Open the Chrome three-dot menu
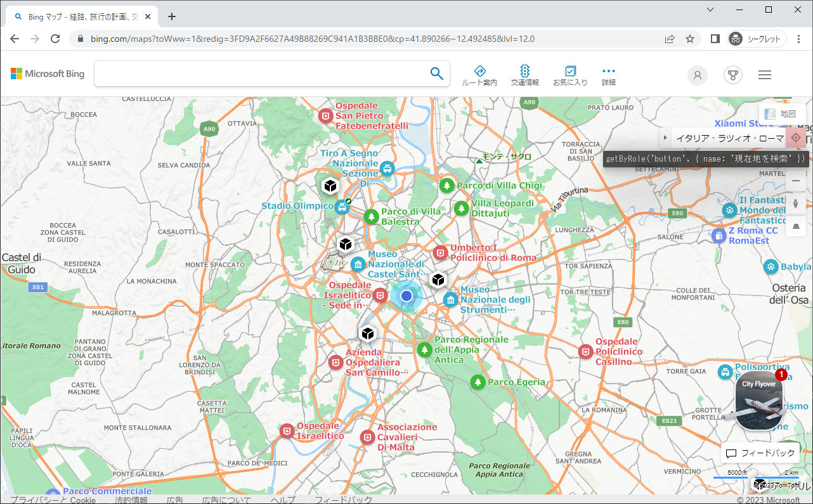Viewport: 813px width, 504px height. point(800,39)
